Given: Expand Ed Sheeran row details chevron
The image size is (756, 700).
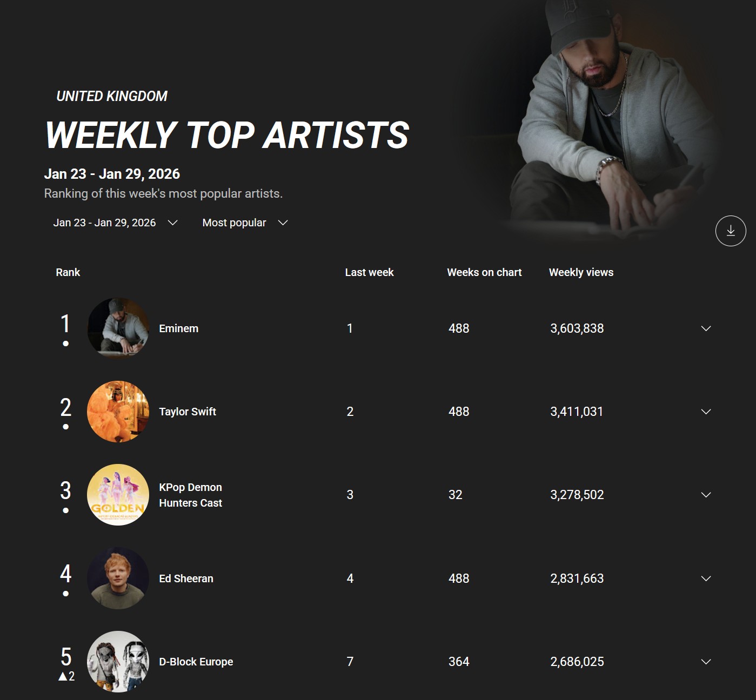Looking at the screenshot, I should point(705,578).
